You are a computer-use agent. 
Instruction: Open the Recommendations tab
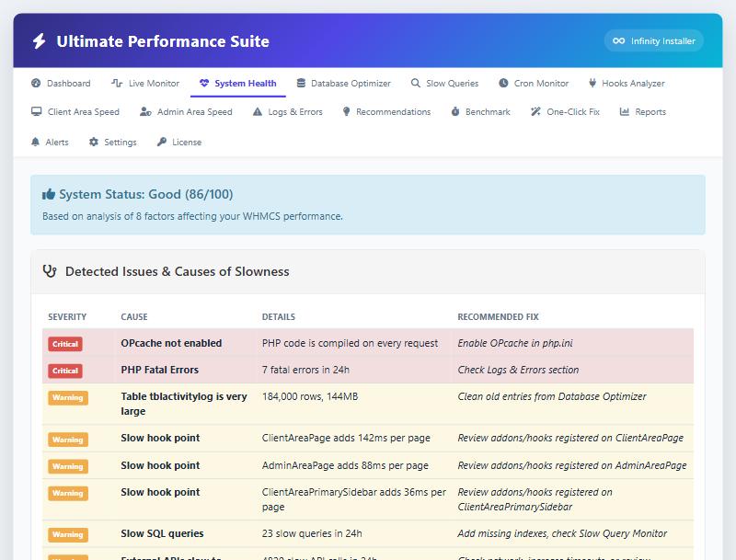click(386, 111)
